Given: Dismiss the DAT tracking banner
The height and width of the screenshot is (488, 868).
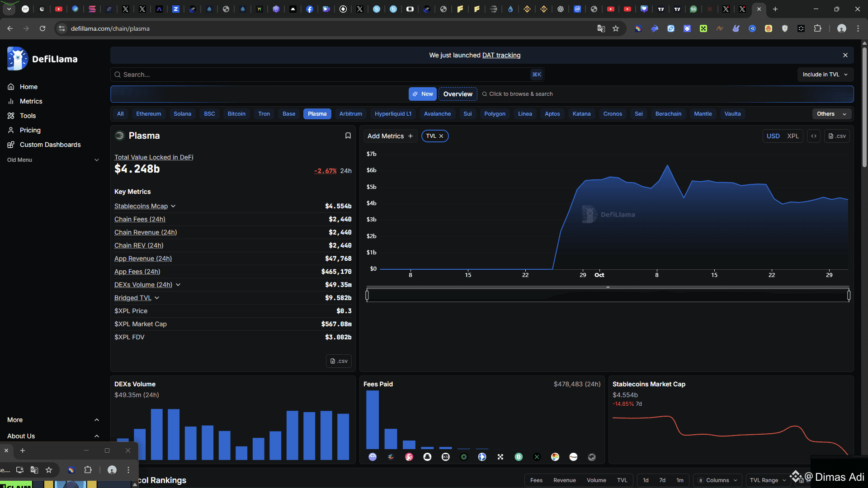Looking at the screenshot, I should coord(845,55).
